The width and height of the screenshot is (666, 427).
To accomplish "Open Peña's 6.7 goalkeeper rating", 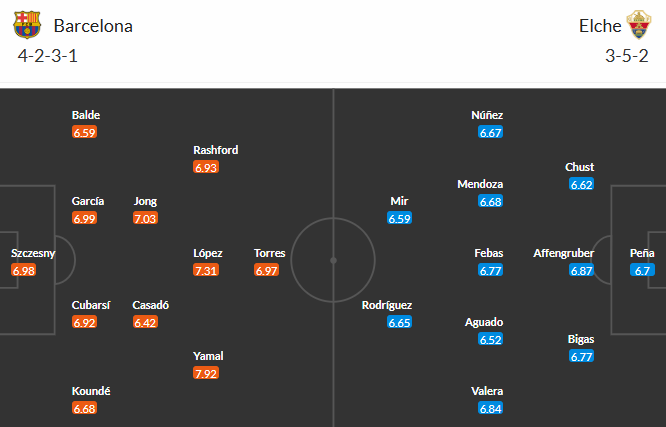I will click(642, 270).
